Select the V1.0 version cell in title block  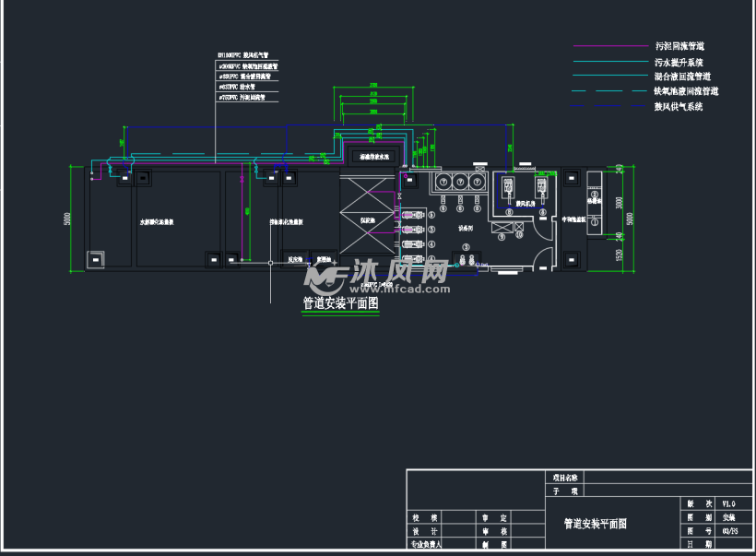[728, 503]
